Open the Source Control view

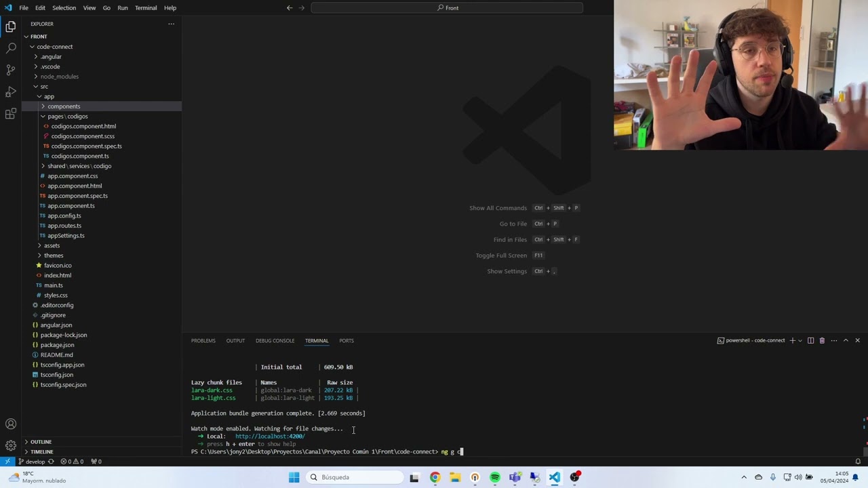11,70
